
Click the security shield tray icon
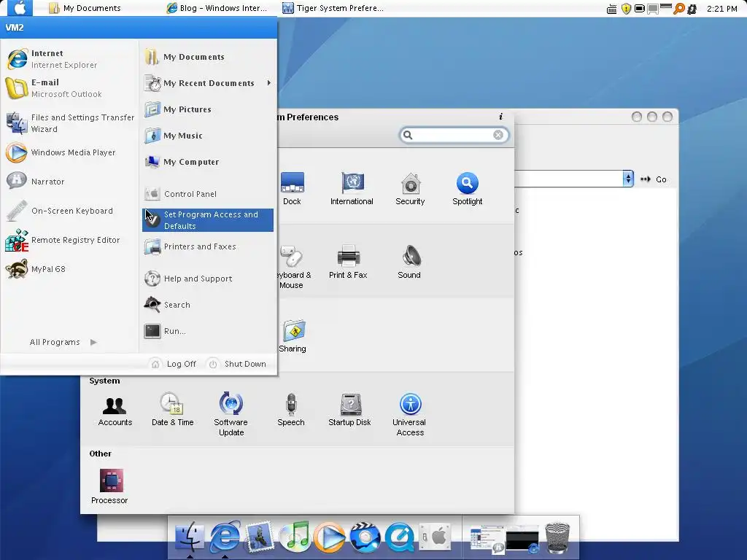coord(627,9)
